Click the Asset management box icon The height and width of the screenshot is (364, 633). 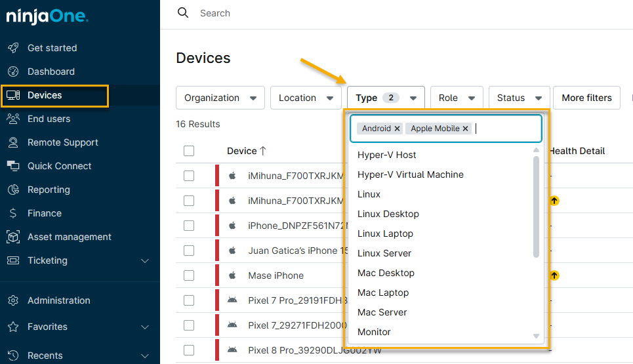point(13,237)
